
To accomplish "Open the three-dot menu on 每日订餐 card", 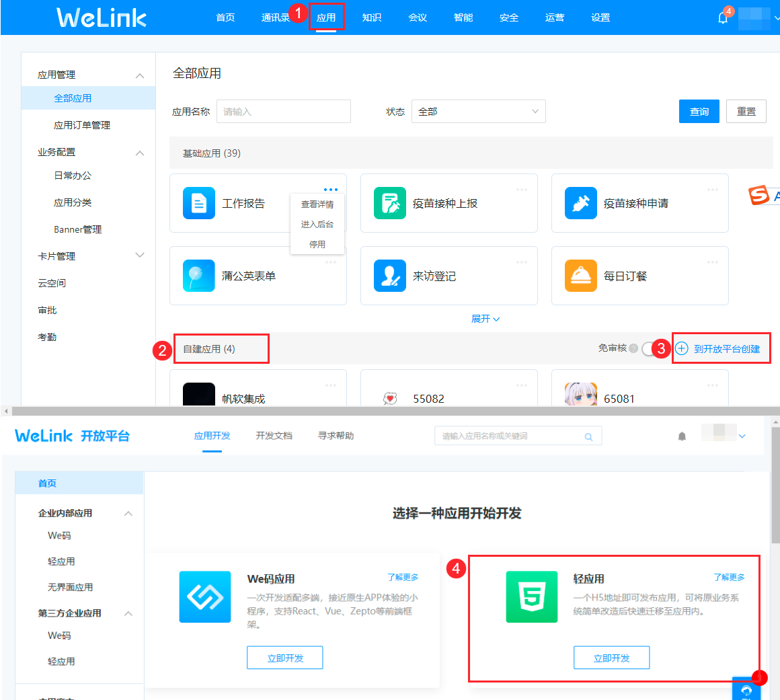I will pyautogui.click(x=713, y=262).
